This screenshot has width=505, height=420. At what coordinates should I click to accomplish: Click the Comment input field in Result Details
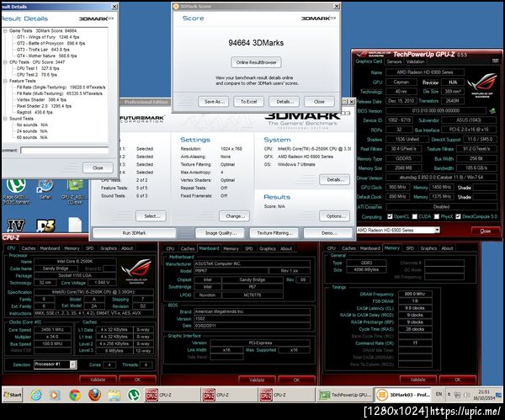click(x=65, y=150)
